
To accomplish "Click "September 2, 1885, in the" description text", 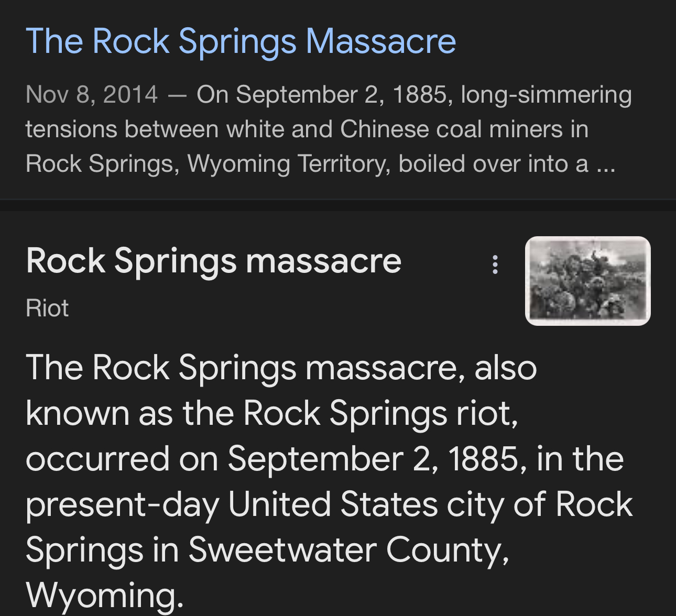I will [425, 459].
